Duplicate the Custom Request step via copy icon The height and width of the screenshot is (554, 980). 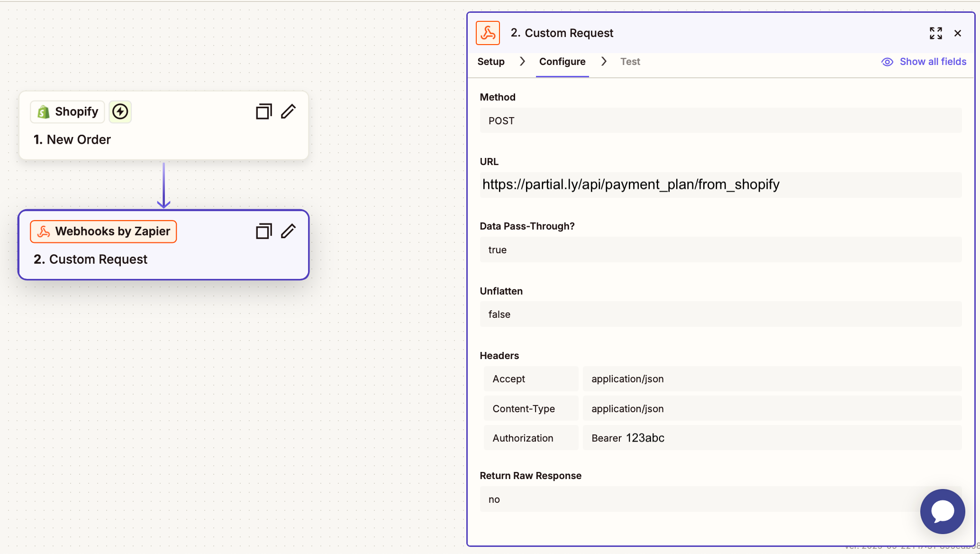[263, 231]
